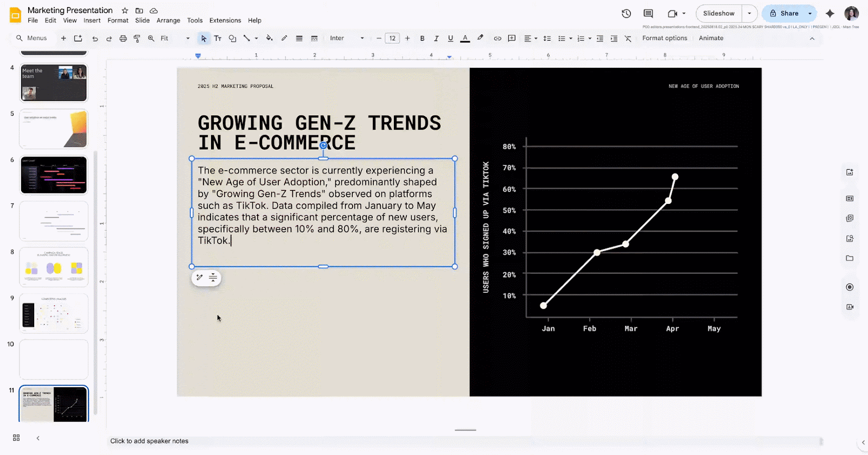Open the Arrange menu
The image size is (868, 455).
click(x=168, y=21)
